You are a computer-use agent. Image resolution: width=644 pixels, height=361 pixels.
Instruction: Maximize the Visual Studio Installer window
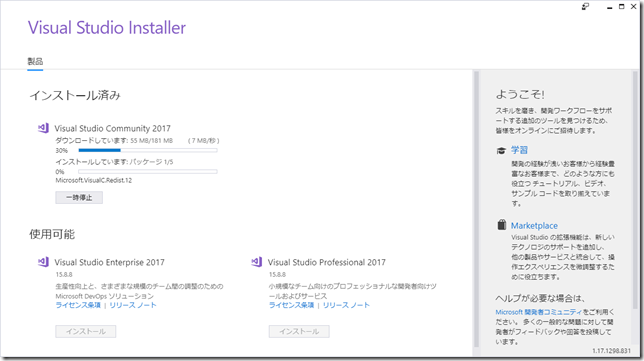(621, 7)
